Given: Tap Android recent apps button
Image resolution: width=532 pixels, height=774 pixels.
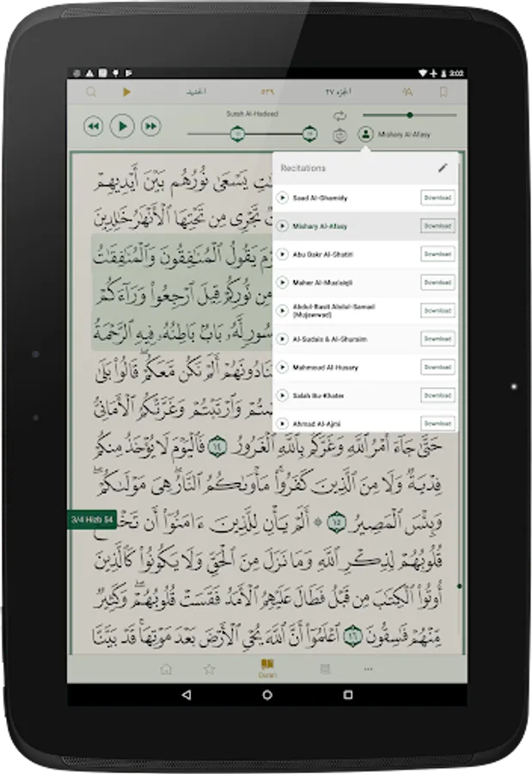Looking at the screenshot, I should [348, 695].
